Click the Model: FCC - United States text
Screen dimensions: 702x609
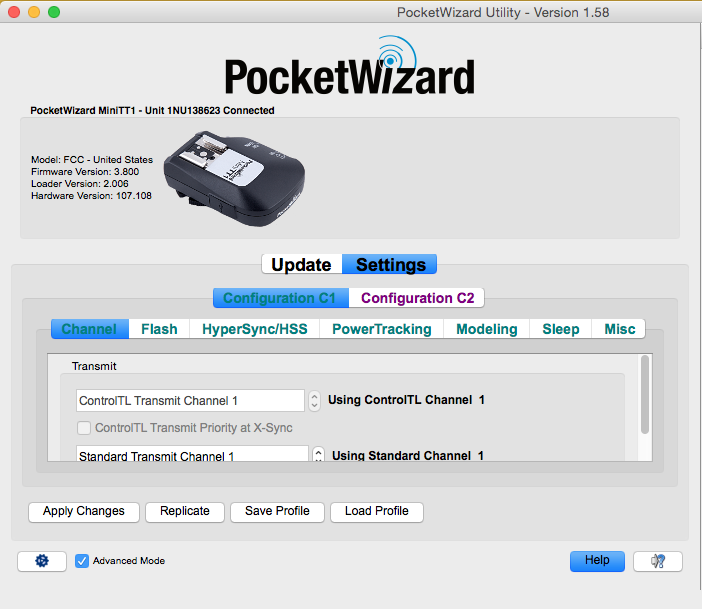pyautogui.click(x=92, y=160)
